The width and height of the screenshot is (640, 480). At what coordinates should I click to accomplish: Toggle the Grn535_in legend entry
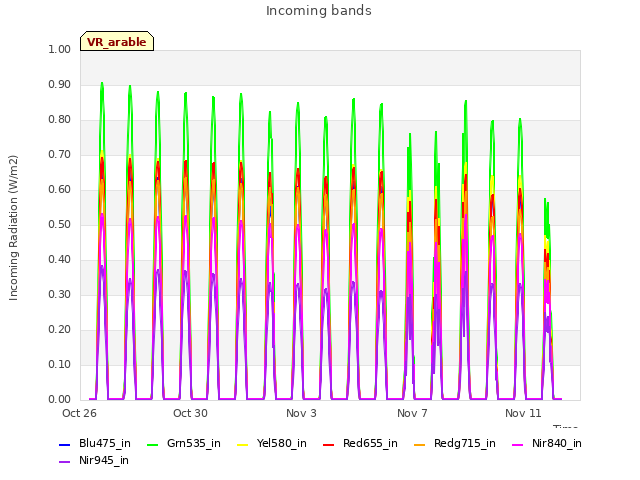184,443
